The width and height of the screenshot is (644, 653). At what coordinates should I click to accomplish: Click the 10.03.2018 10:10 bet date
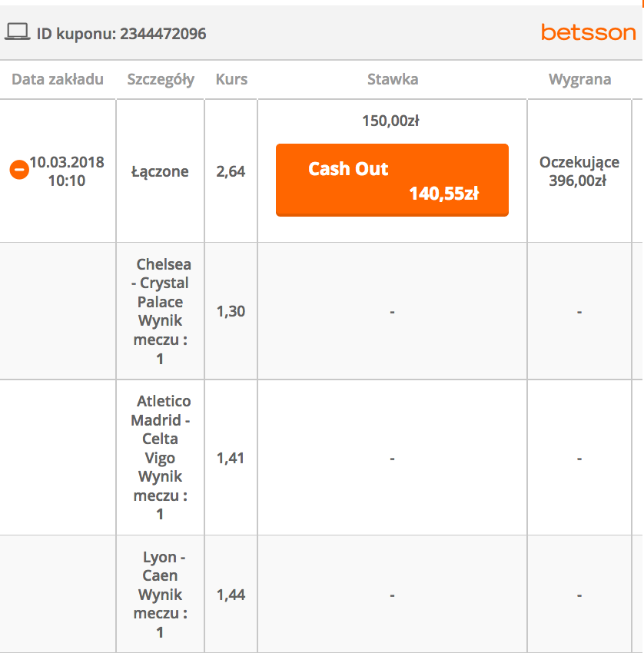coord(67,171)
